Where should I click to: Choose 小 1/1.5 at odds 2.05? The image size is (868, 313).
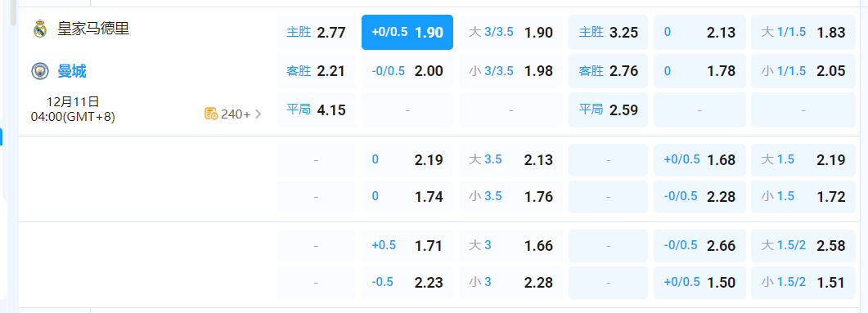tap(803, 71)
